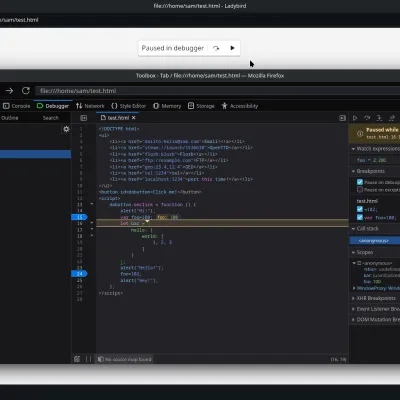The height and width of the screenshot is (400, 400).
Task: Click the forward arrow in toolbox navigation bar
Action: click(x=9, y=91)
